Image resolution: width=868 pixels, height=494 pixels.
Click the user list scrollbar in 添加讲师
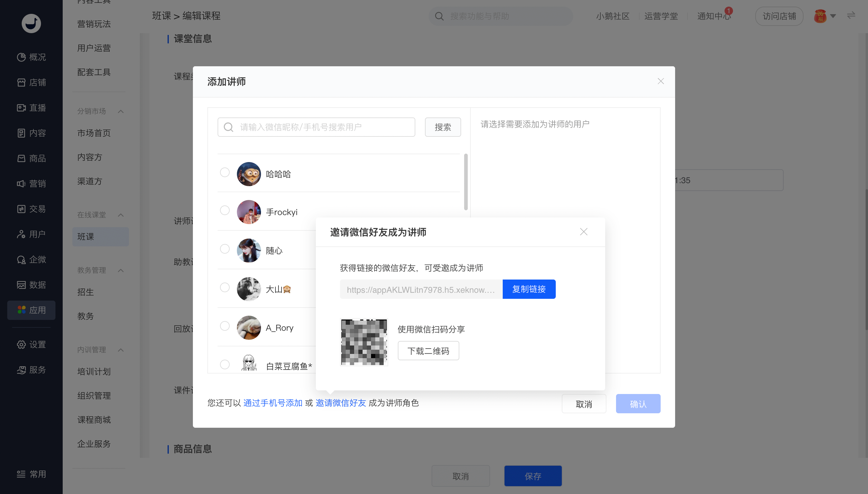click(x=466, y=182)
